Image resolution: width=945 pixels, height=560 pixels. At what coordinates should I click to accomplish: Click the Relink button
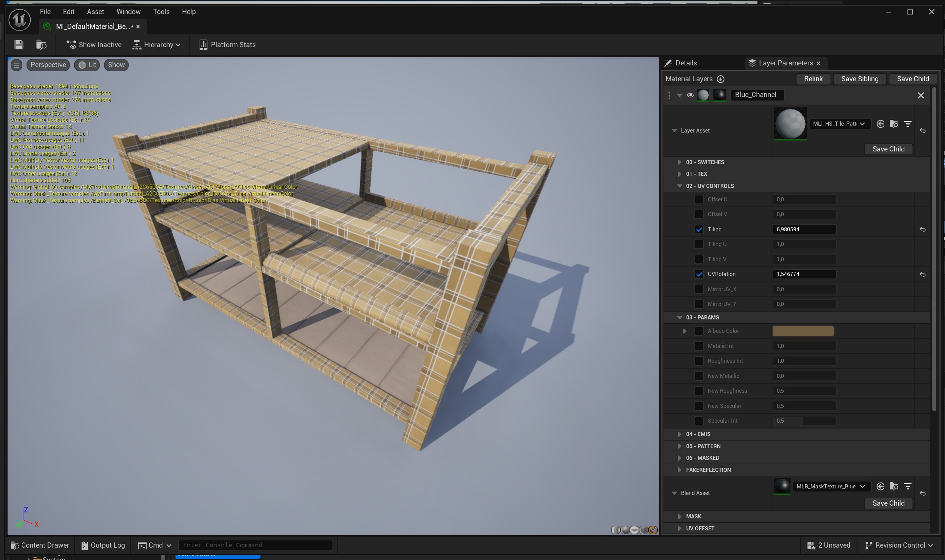click(x=813, y=79)
